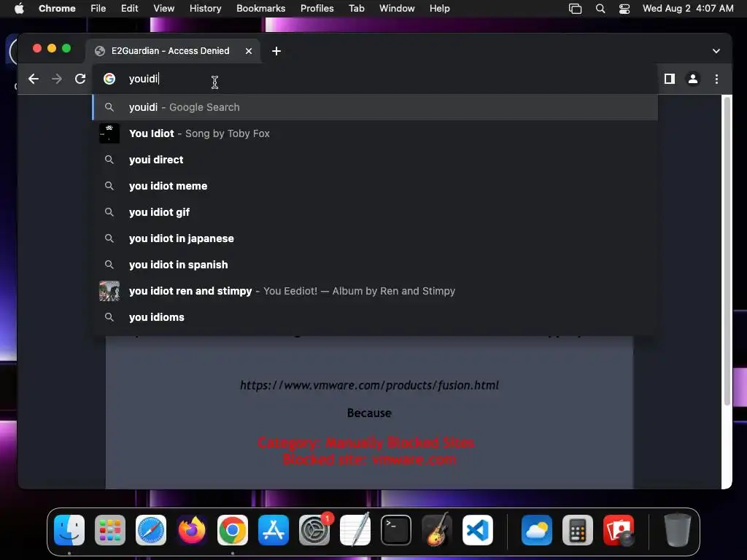Open Launchpad from the Dock
The height and width of the screenshot is (560, 747).
110,530
